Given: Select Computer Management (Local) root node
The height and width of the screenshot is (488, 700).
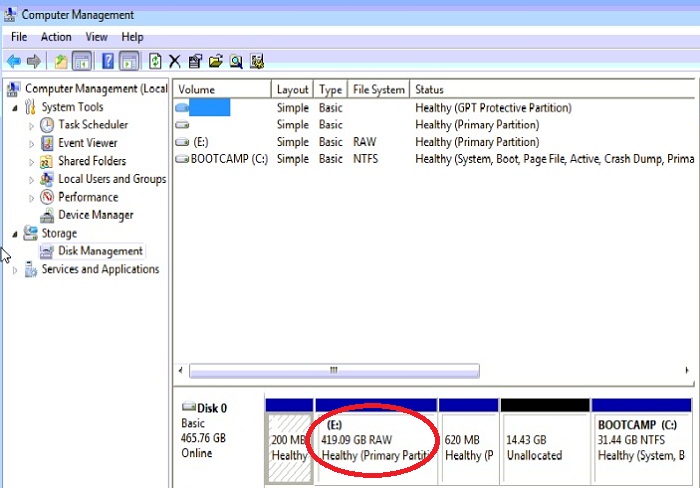Looking at the screenshot, I should (96, 88).
